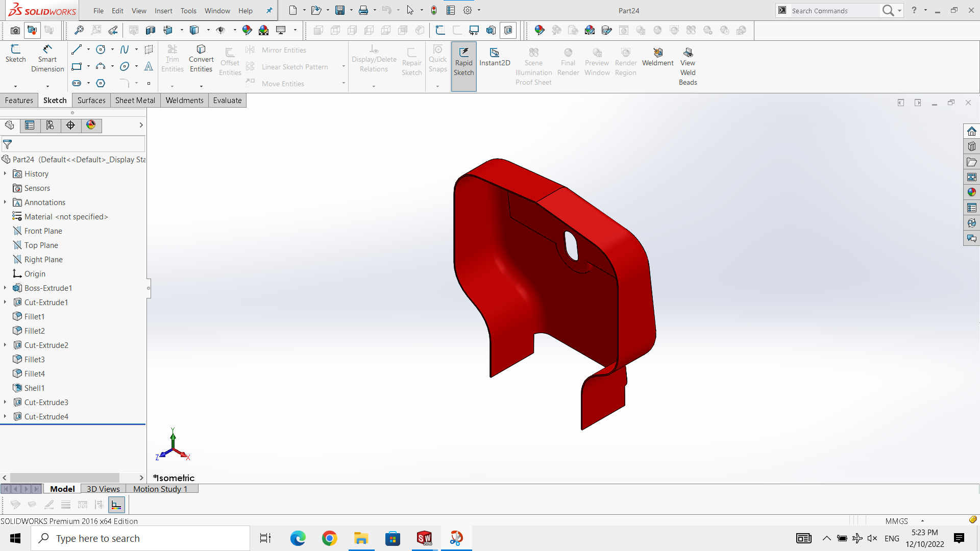
Task: Click Windows Start button
Action: [x=15, y=538]
